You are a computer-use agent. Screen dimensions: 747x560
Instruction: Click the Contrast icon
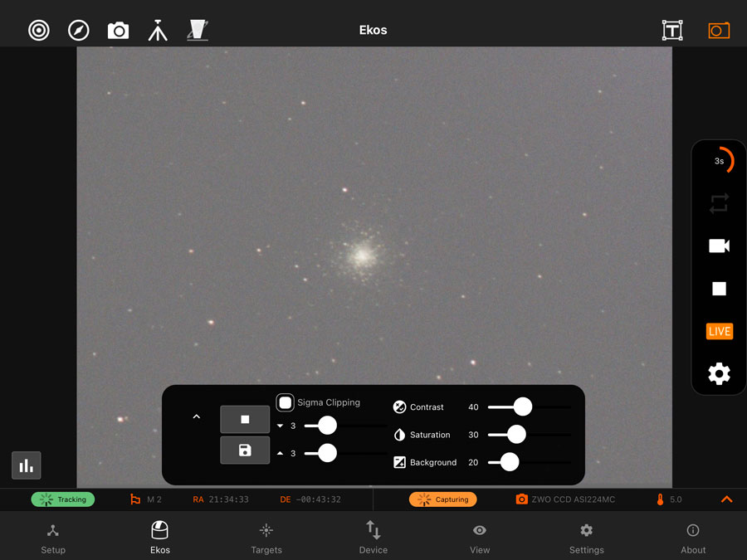(x=399, y=407)
